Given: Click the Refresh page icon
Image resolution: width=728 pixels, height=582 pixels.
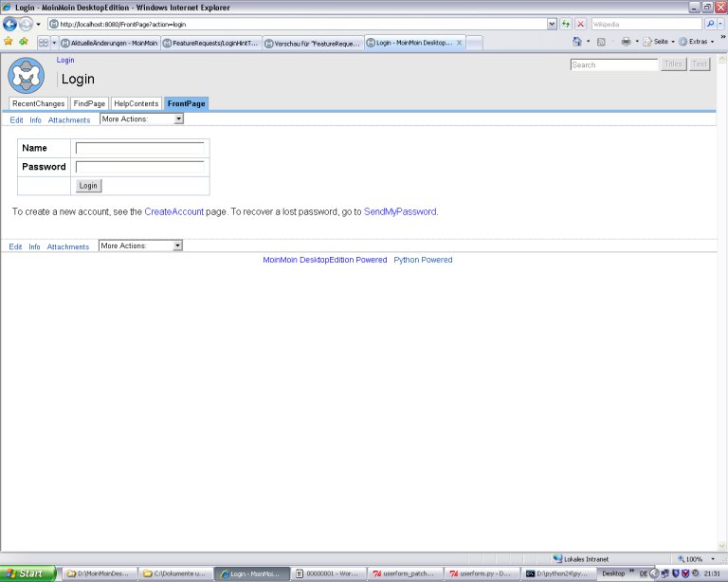Looking at the screenshot, I should pyautogui.click(x=566, y=24).
